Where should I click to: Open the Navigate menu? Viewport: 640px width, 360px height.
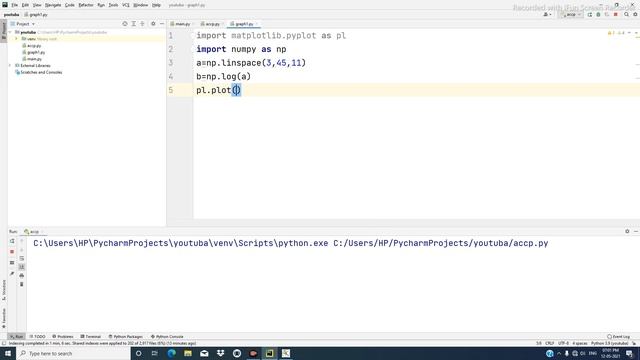click(53, 5)
